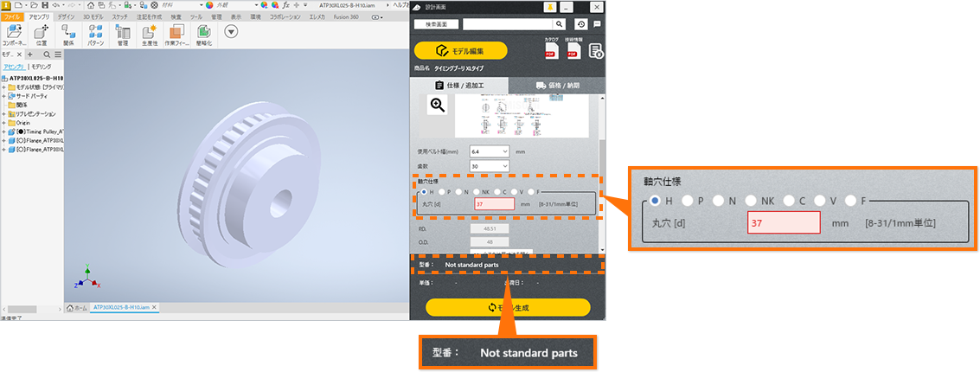The height and width of the screenshot is (372, 980).
Task: Open the カタログ PDF icon
Action: click(x=550, y=51)
